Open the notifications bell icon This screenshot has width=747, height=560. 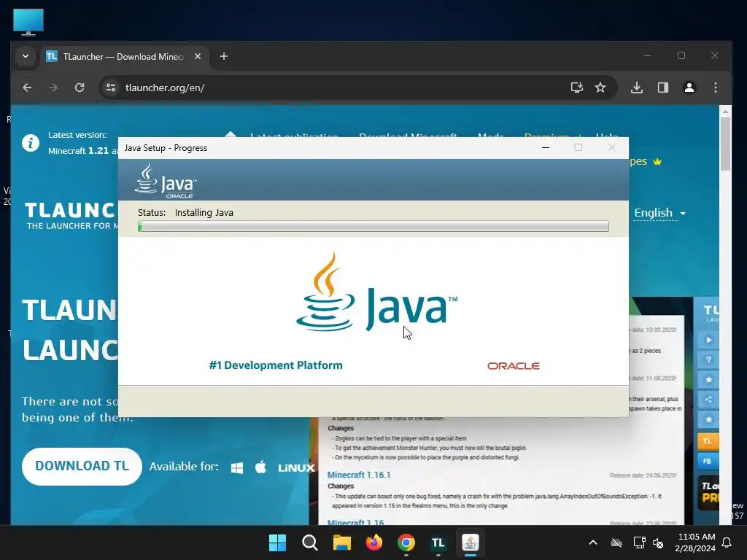[x=727, y=542]
